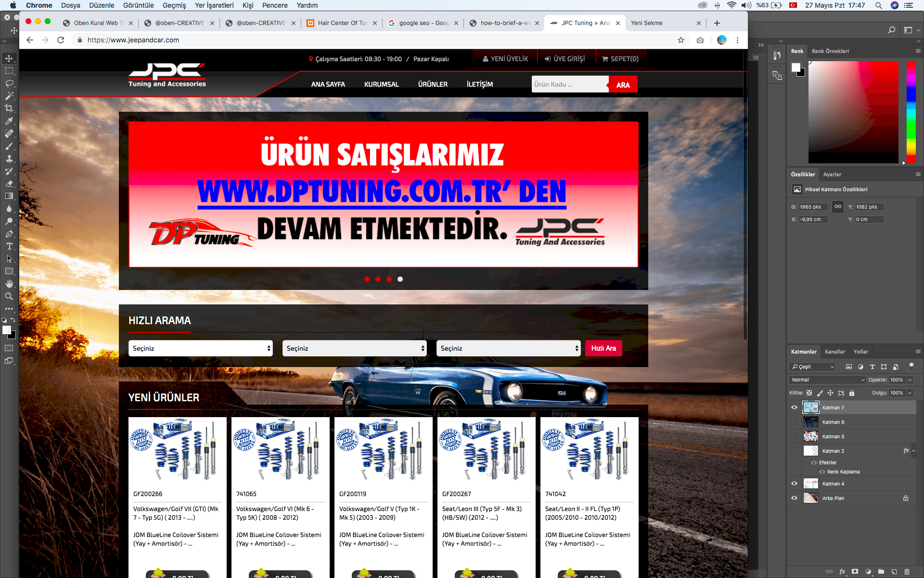The width and height of the screenshot is (924, 578).
Task: Select the Lasso tool
Action: tap(9, 83)
